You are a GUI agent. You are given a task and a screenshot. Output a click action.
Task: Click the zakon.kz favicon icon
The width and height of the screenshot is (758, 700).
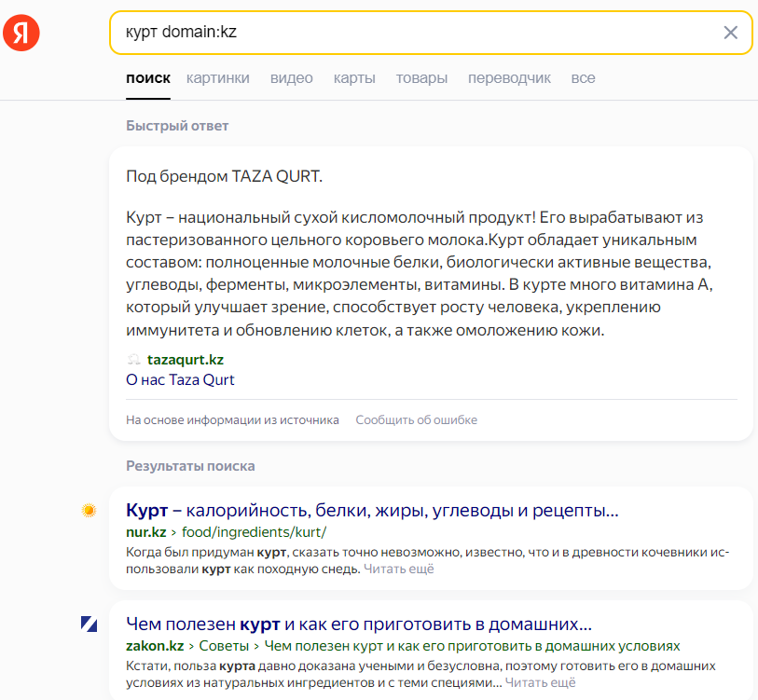(x=89, y=625)
